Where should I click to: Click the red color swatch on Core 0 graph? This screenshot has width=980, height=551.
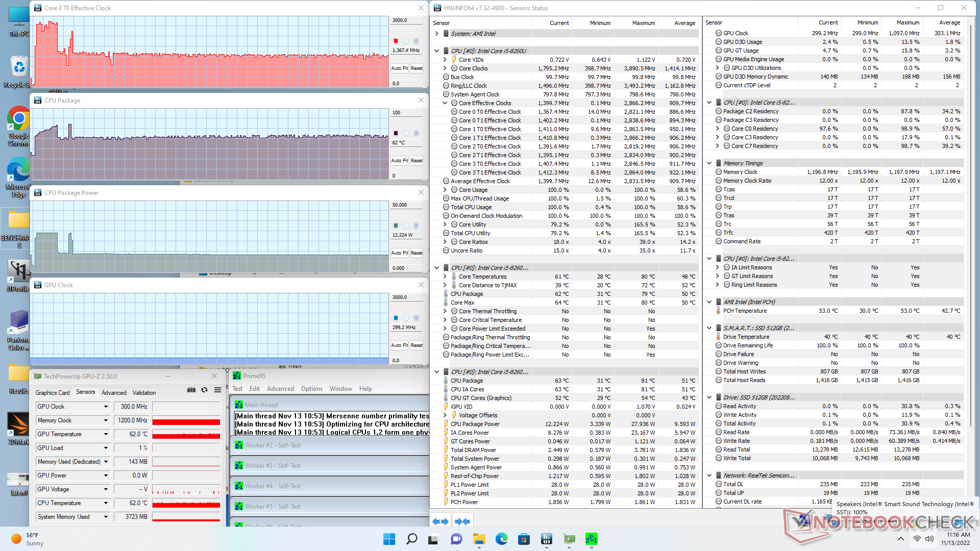[396, 41]
